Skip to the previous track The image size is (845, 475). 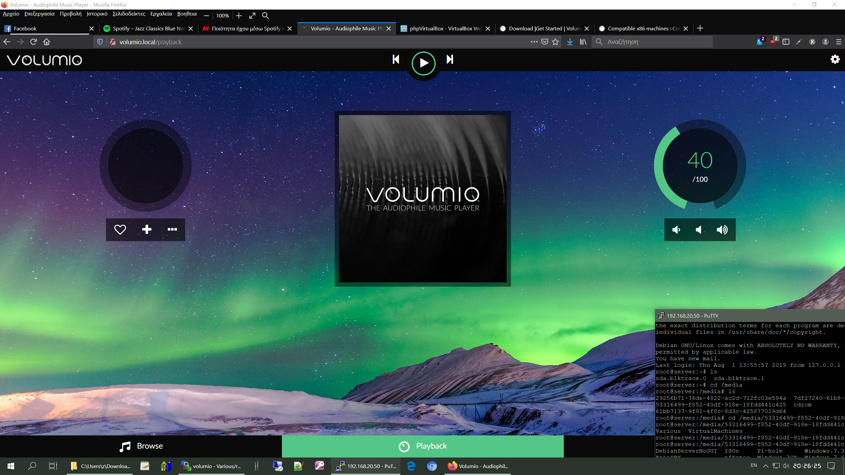[x=396, y=59]
